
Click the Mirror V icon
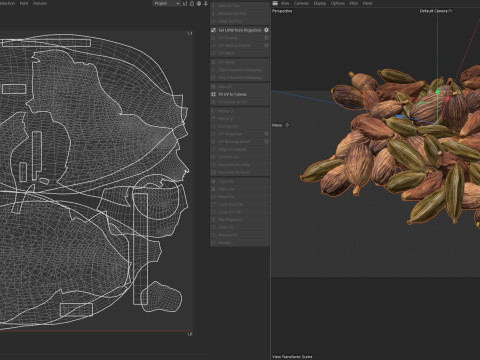214,119
